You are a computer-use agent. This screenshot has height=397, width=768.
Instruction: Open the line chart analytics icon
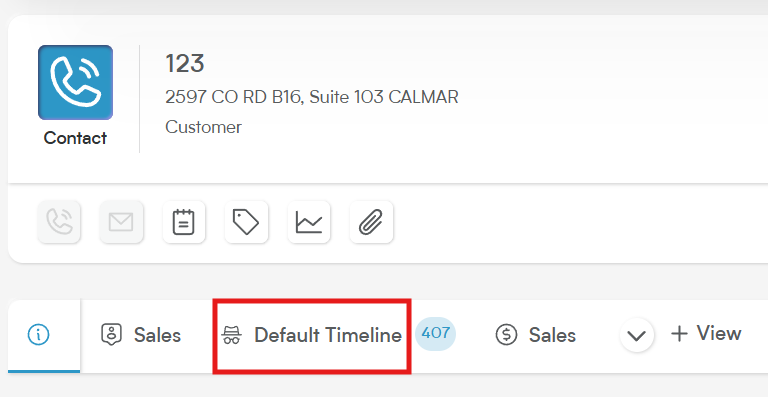coord(309,222)
